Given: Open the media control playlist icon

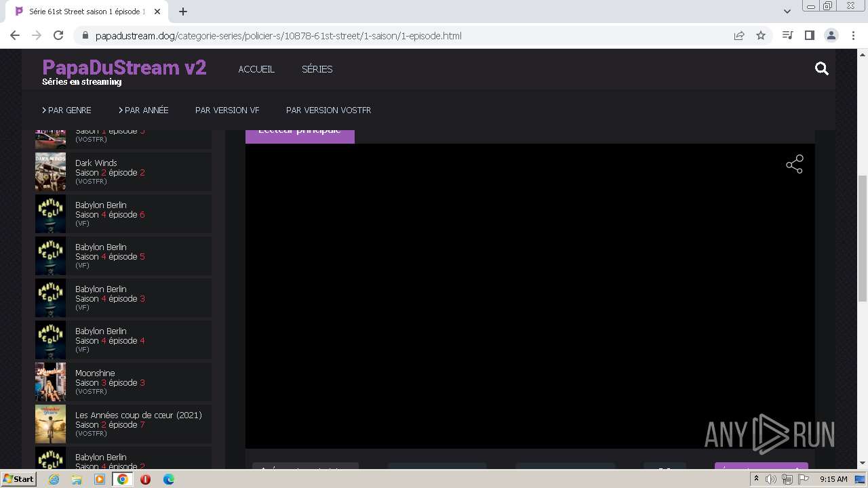Looking at the screenshot, I should tap(787, 35).
